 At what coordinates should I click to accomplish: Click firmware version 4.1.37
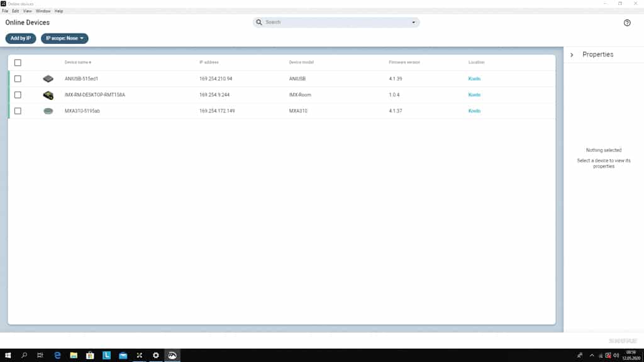[396, 111]
